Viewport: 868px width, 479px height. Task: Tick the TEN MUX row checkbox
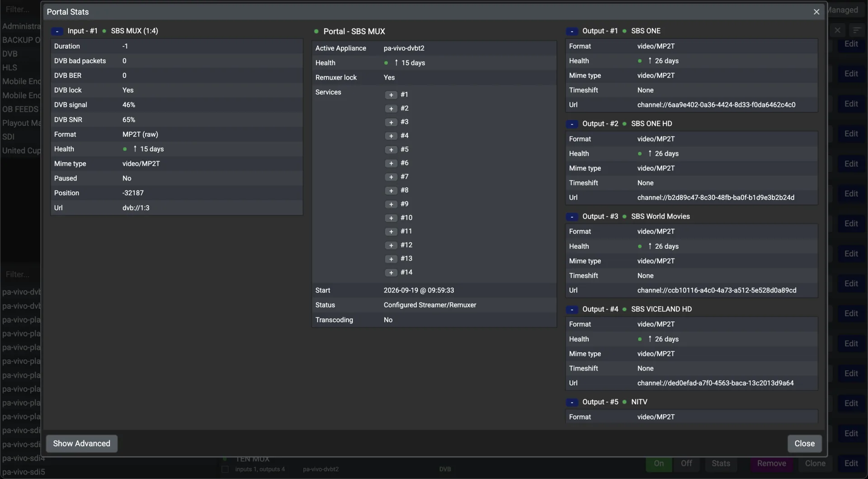tap(225, 469)
